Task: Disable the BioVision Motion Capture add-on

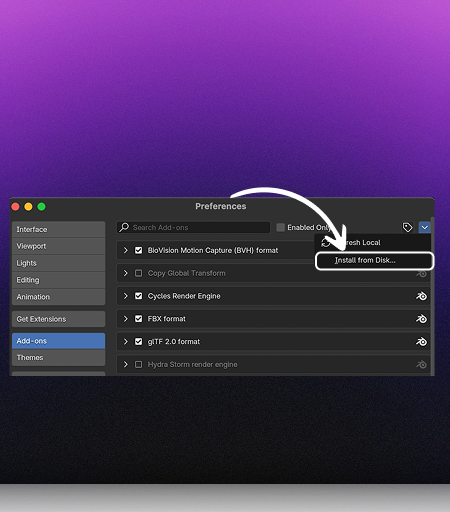Action: click(x=138, y=250)
